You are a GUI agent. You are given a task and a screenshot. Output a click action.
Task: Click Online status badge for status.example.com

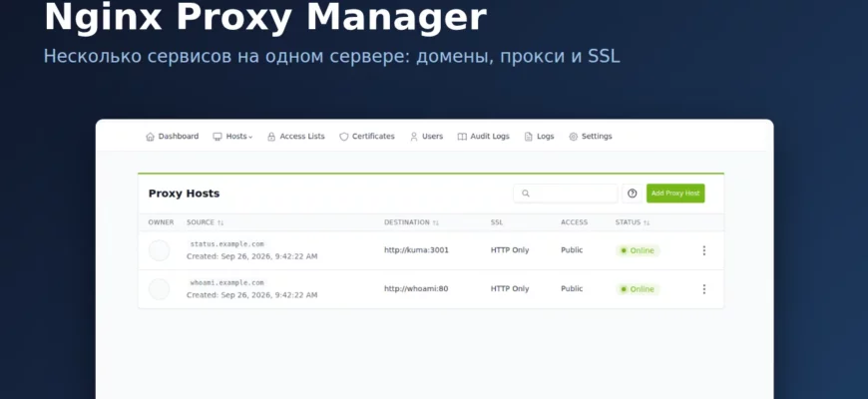pyautogui.click(x=638, y=250)
